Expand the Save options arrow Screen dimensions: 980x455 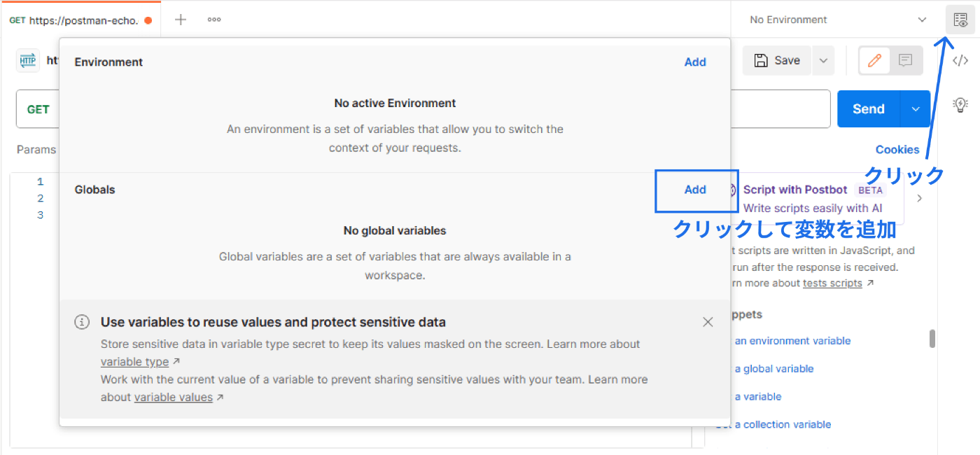[x=823, y=61]
